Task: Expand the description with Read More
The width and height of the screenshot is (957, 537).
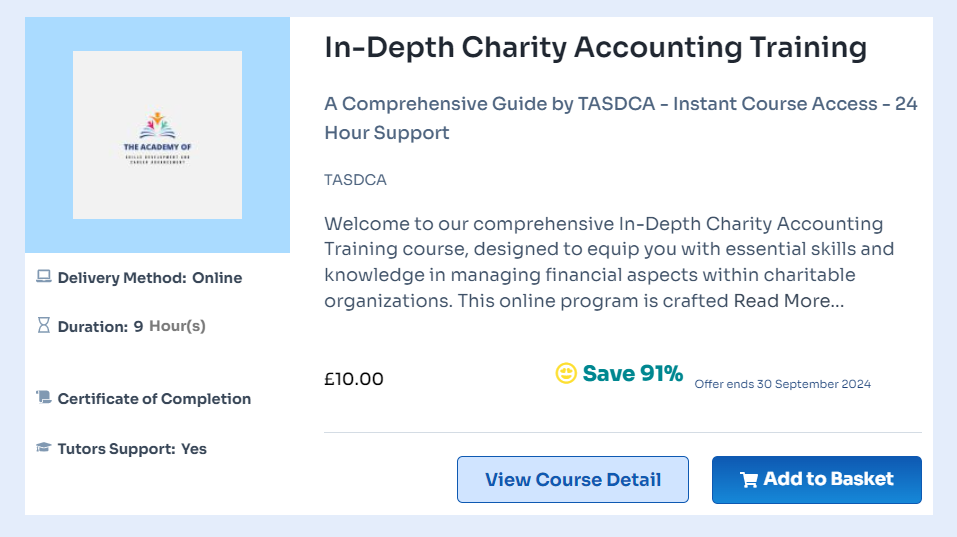Action: [788, 301]
